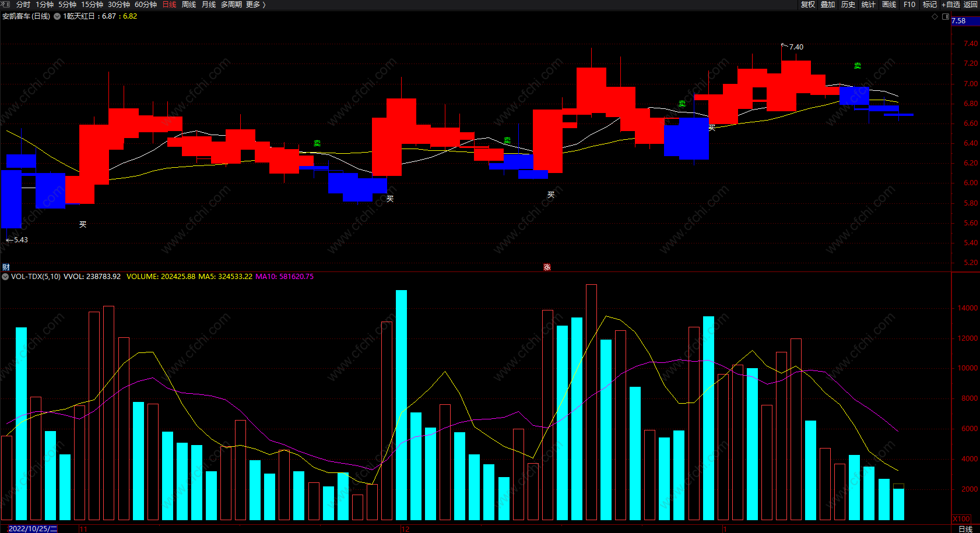Switch to the 分时 time-sharing view
980x533 pixels.
coord(23,5)
